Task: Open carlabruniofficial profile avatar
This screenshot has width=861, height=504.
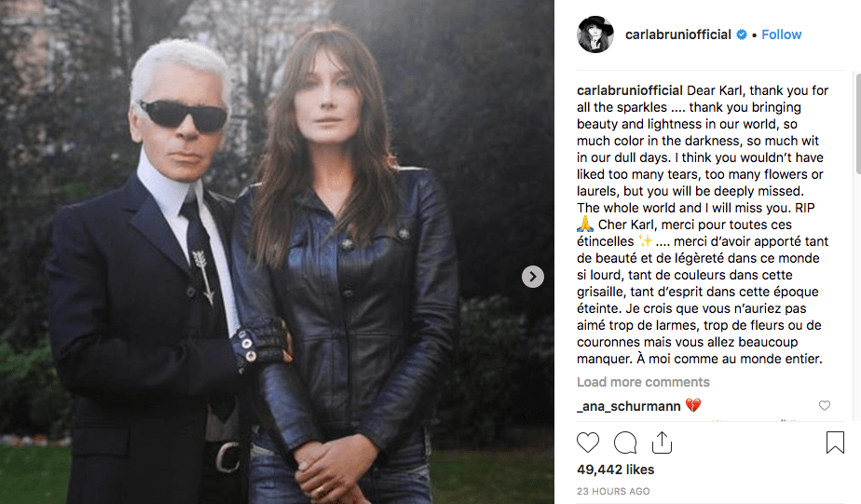Action: coord(595,34)
